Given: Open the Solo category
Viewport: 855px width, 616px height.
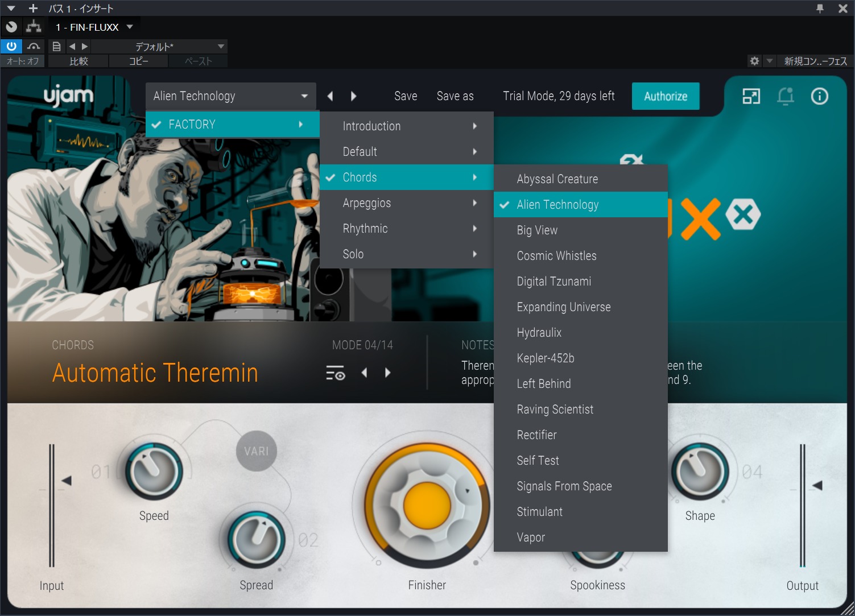Looking at the screenshot, I should pyautogui.click(x=407, y=254).
